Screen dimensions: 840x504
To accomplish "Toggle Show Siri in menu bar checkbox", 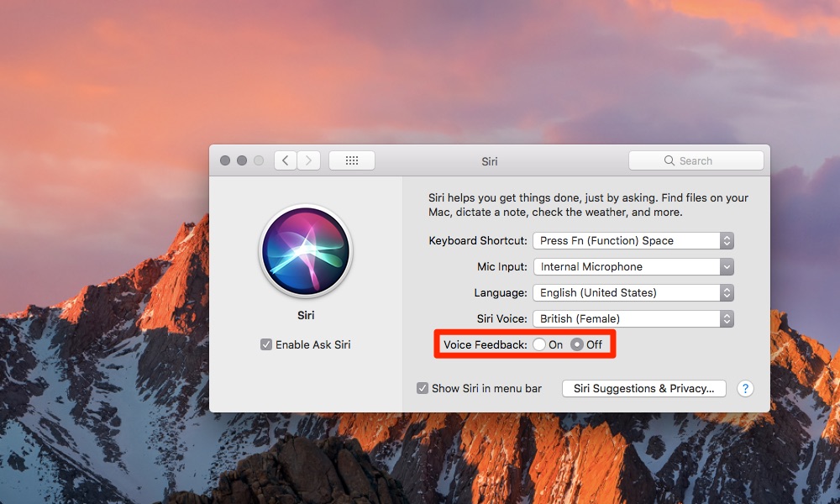I will coord(423,388).
